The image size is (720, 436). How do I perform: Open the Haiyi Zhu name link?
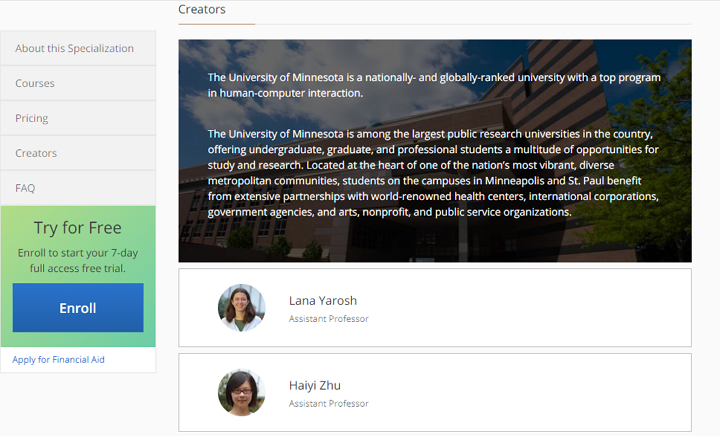(316, 385)
